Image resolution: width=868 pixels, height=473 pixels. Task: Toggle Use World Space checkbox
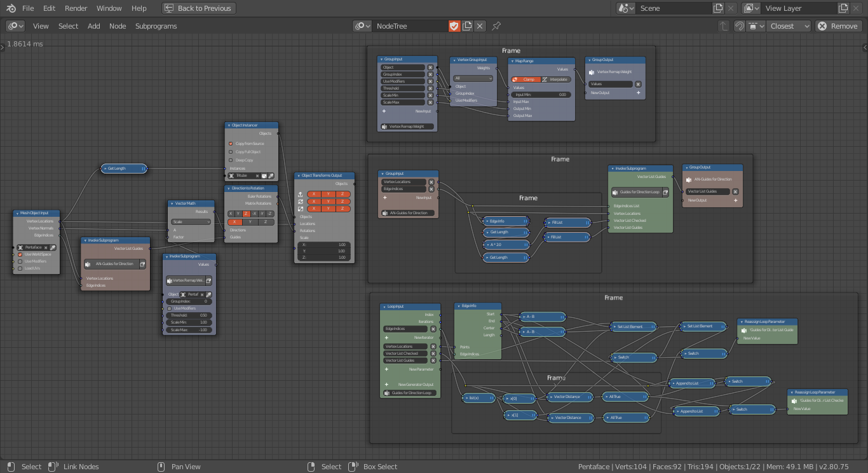[x=20, y=254]
